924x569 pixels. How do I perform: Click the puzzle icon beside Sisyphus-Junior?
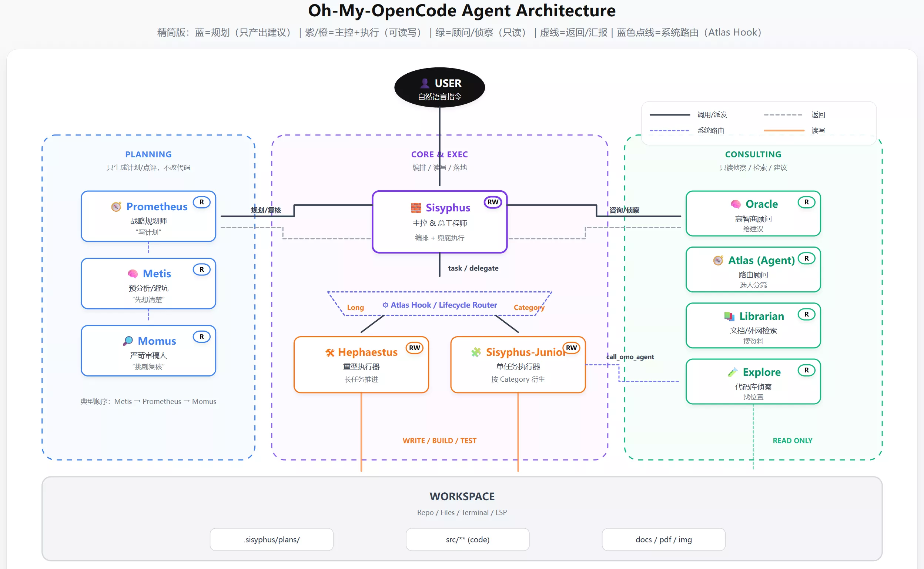[476, 352]
